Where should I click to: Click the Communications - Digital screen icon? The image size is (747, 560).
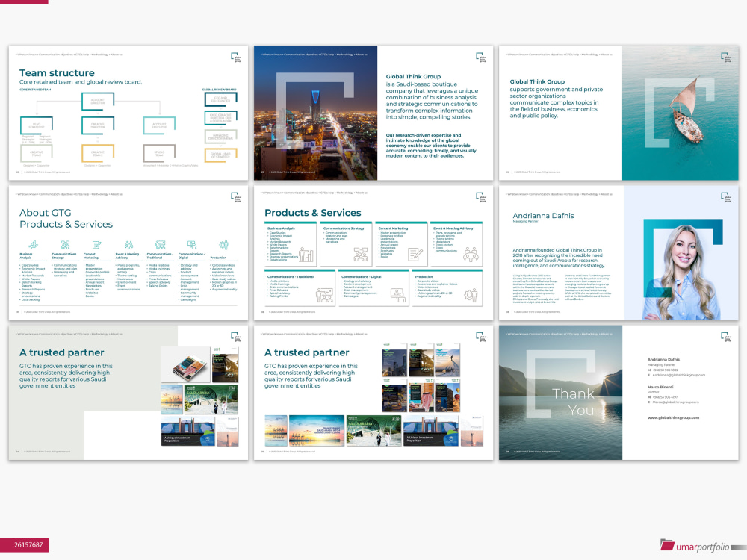[x=191, y=244]
